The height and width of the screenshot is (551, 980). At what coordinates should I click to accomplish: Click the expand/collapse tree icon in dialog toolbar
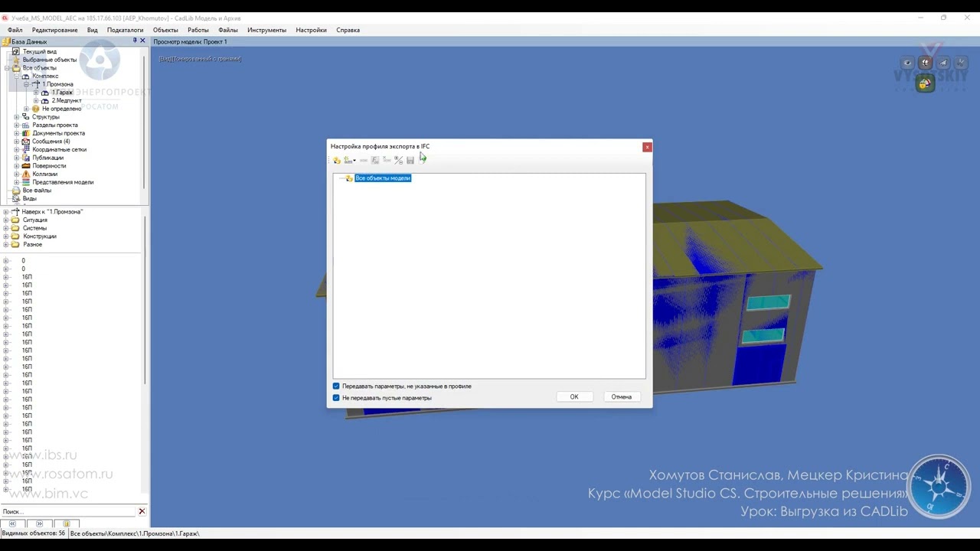[x=398, y=160]
